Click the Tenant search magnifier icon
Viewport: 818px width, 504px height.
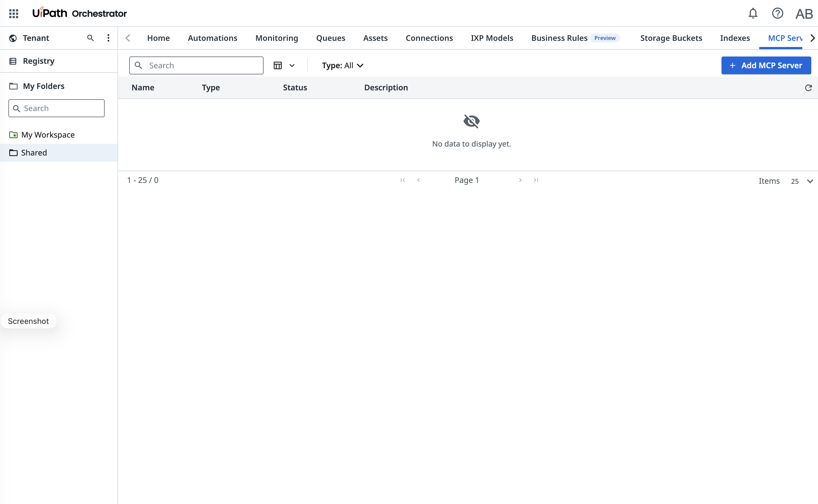coord(90,38)
